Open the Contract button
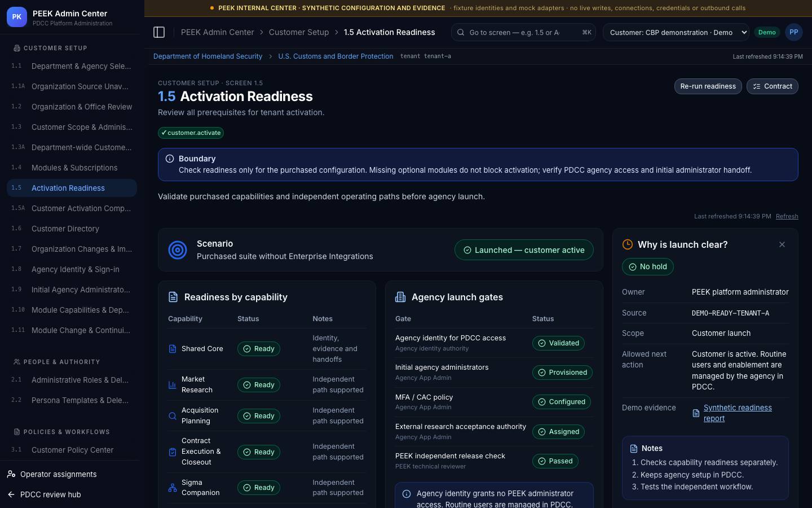Viewport: 812px width, 508px height. [773, 86]
